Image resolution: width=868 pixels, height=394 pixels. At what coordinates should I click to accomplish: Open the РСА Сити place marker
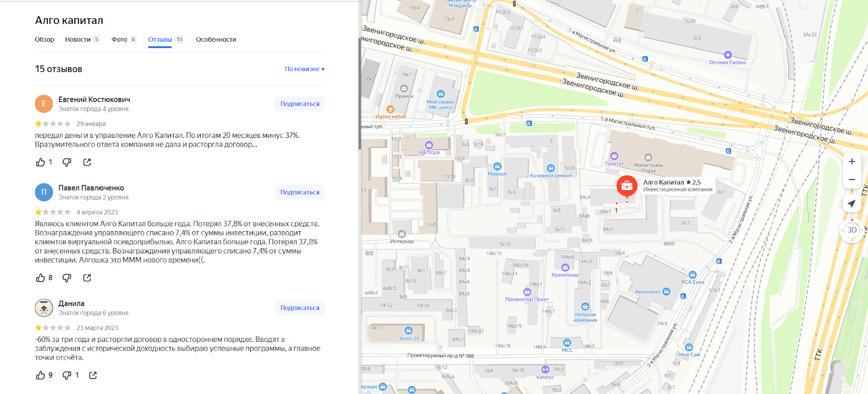click(692, 275)
